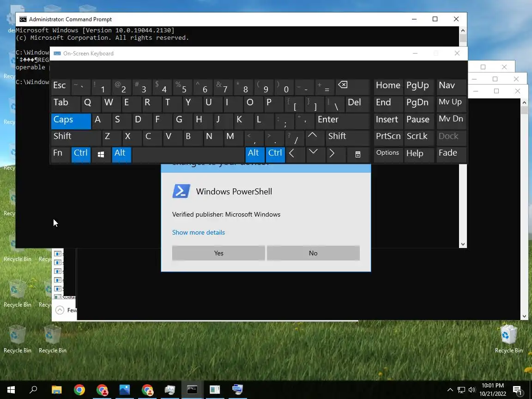Open keyboard Options key
The height and width of the screenshot is (399, 532).
388,155
